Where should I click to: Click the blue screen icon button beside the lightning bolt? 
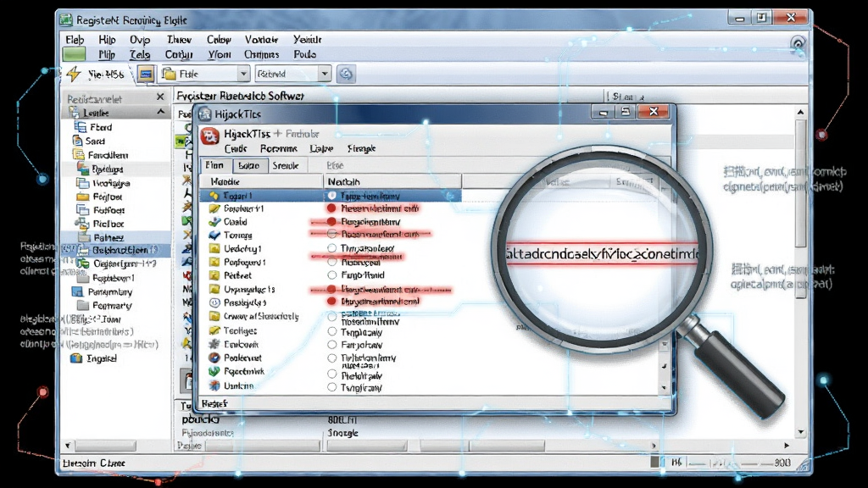click(x=146, y=75)
